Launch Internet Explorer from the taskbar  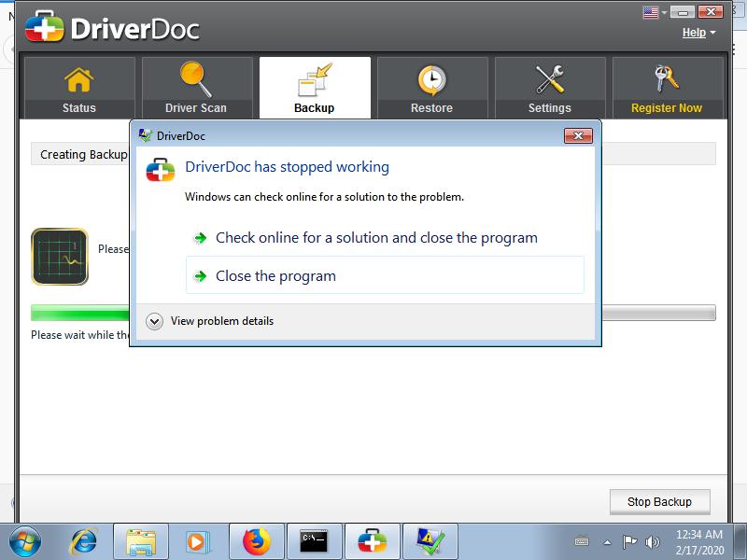(x=83, y=542)
